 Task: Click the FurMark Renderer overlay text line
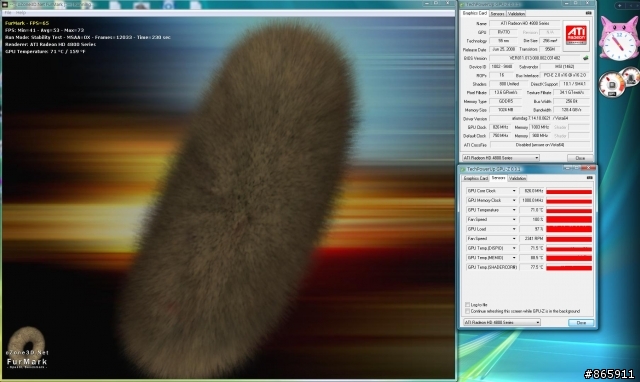click(50, 44)
